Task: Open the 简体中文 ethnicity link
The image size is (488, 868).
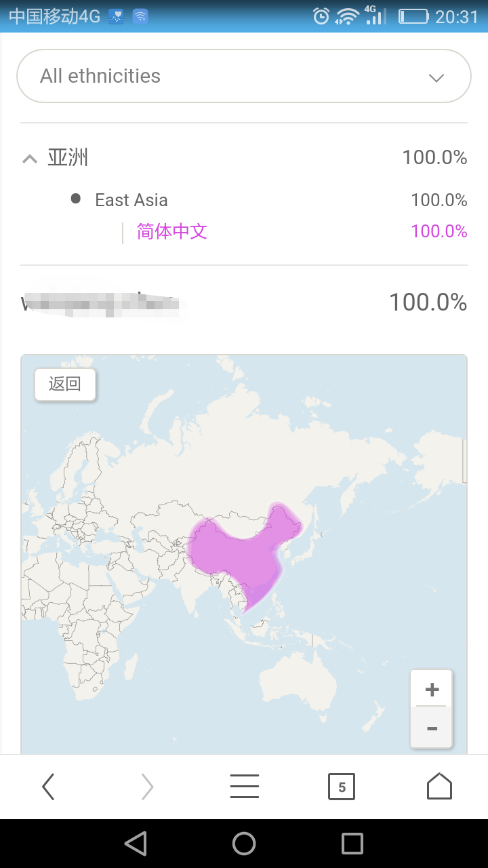Action: pyautogui.click(x=172, y=231)
